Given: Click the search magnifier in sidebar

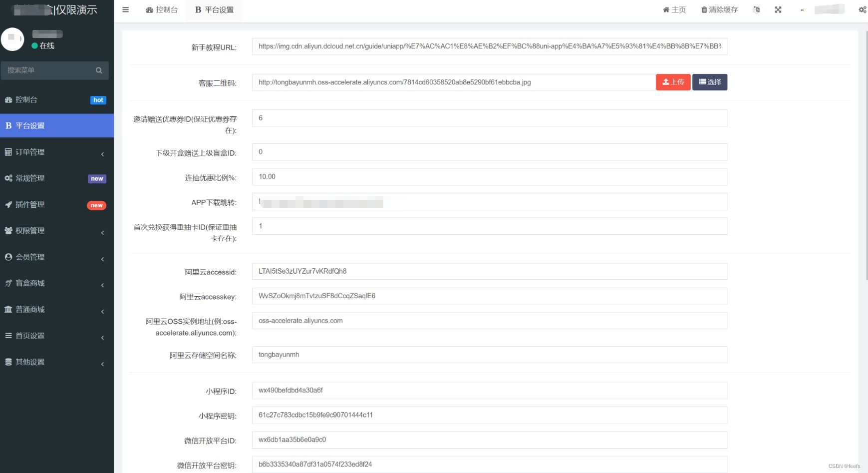Looking at the screenshot, I should (x=99, y=70).
